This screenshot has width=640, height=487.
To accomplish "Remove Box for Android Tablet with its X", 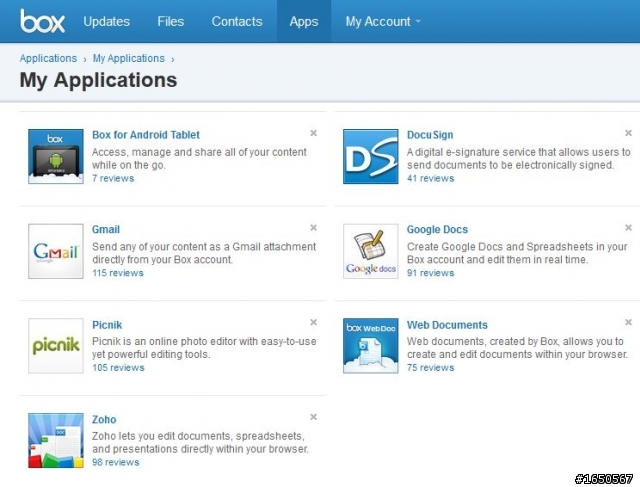I will 313,133.
